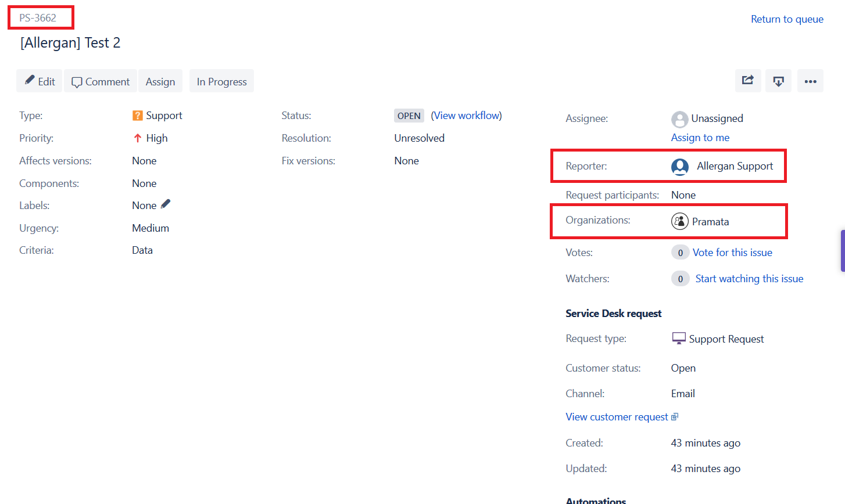Click the Assign to me link
Viewport: 845px width, 504px height.
700,138
